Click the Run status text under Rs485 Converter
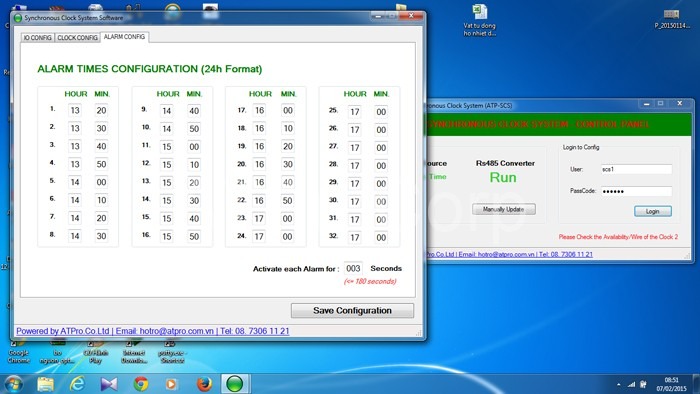The height and width of the screenshot is (394, 700). tap(503, 178)
